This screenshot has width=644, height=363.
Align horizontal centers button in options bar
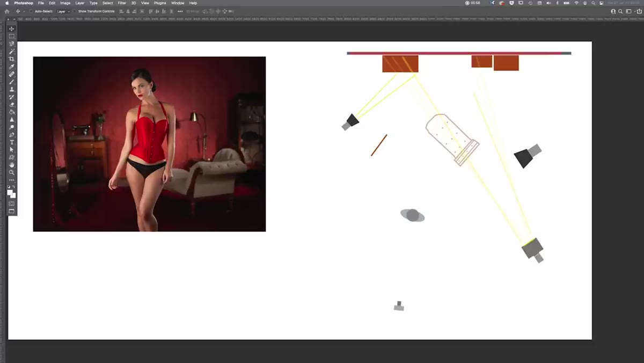tap(129, 11)
